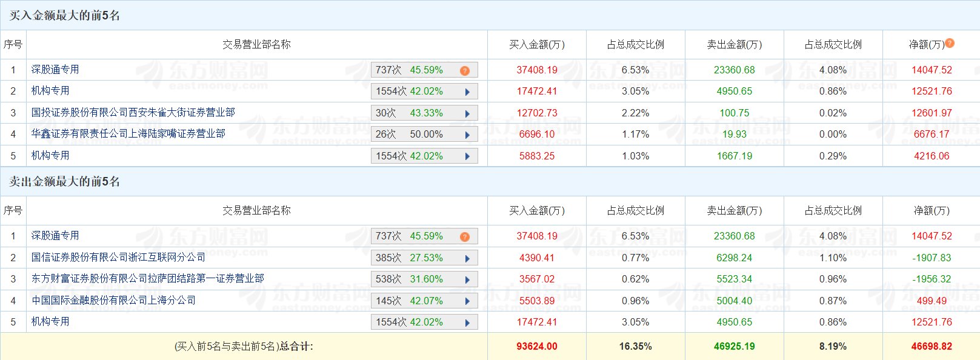
Task: Expand details arrow for 国投证券西安朱雀大街 row
Action: 467,113
